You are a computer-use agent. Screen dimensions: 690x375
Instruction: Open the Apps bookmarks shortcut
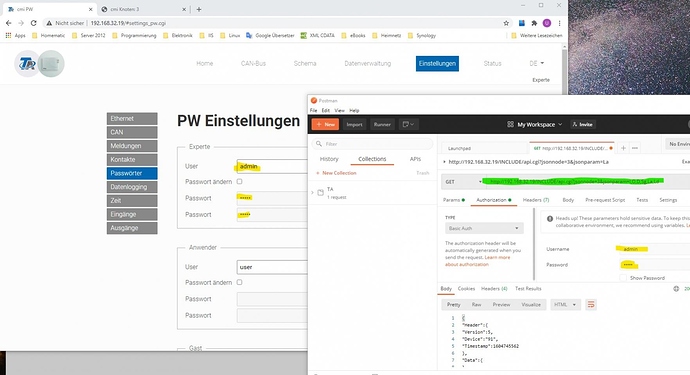[x=15, y=35]
